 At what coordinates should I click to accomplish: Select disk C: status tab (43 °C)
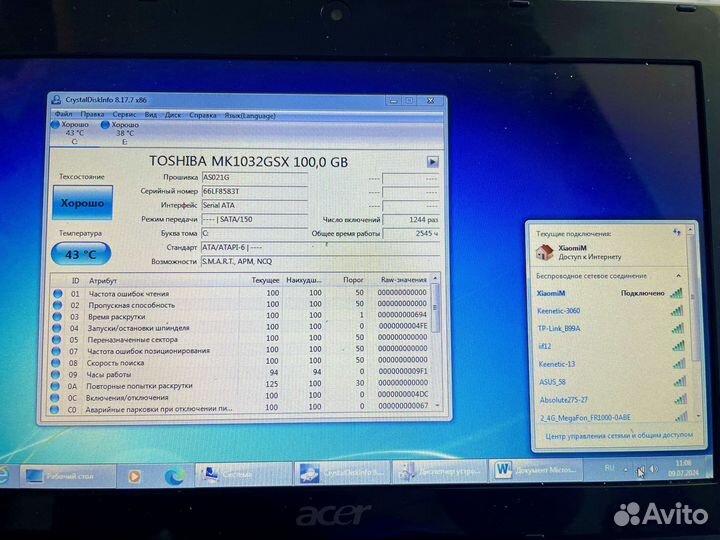(x=72, y=133)
